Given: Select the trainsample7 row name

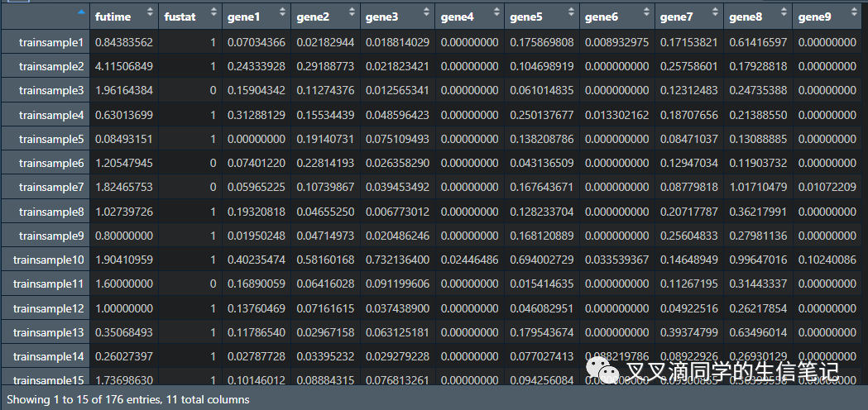Looking at the screenshot, I should 51,188.
